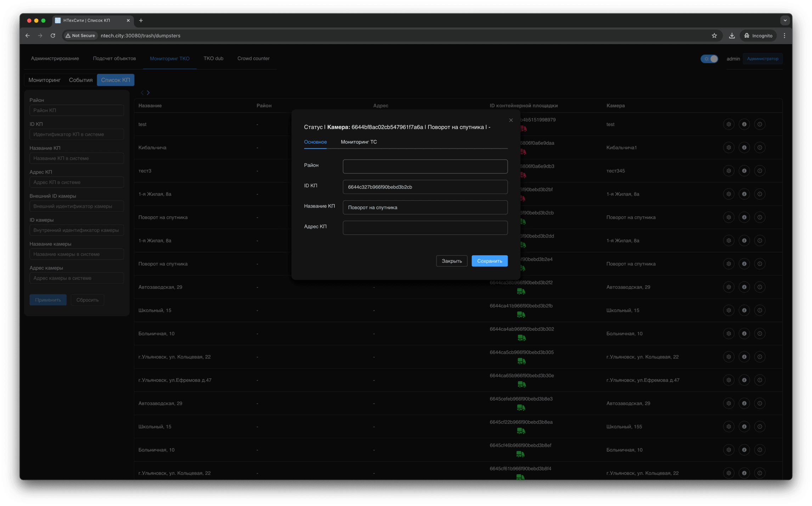812x506 pixels.
Task: Toggle the light/dark theme switch
Action: pos(709,59)
